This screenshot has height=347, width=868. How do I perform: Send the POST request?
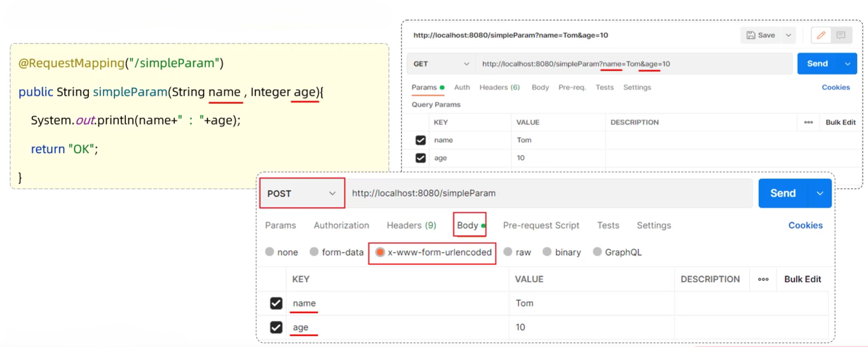[x=783, y=193]
